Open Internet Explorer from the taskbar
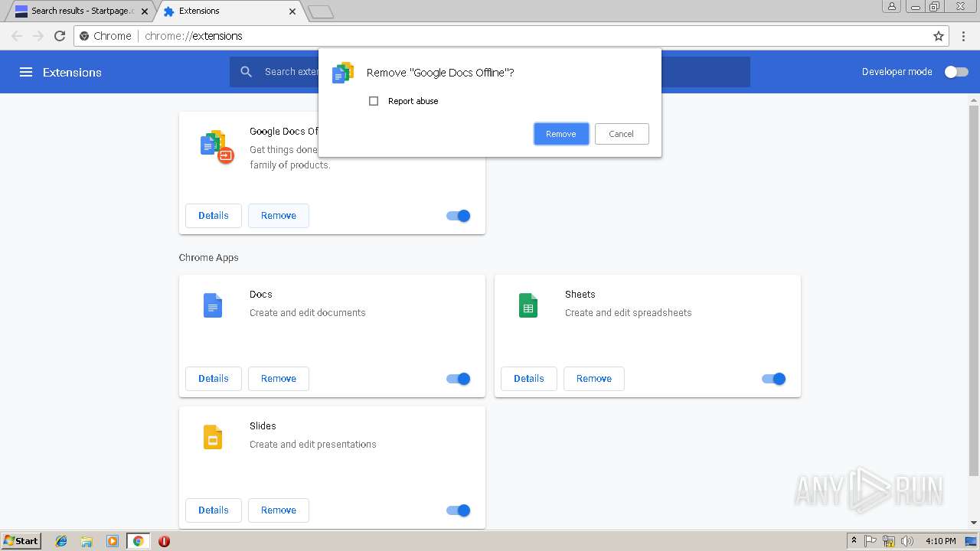This screenshot has height=551, width=980. pos(61,541)
